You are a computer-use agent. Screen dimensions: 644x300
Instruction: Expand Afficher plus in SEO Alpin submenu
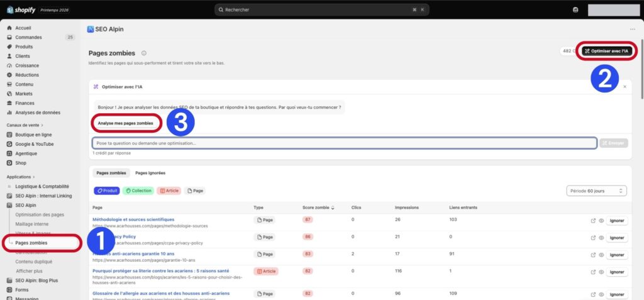click(29, 271)
